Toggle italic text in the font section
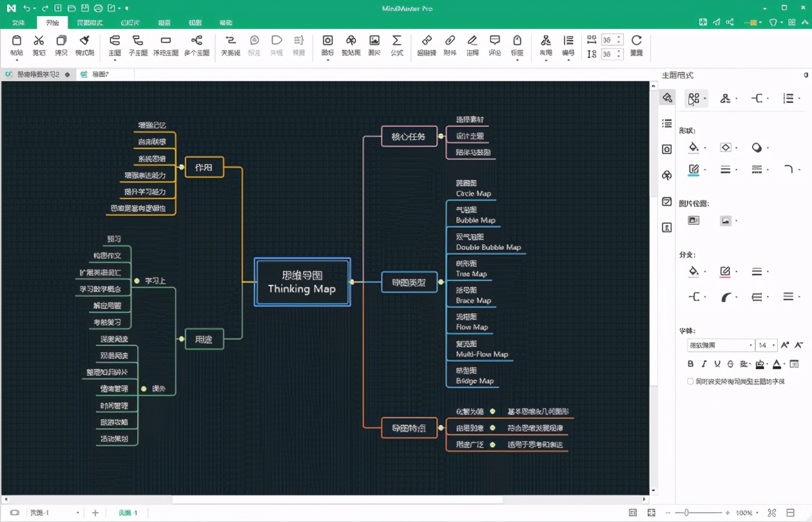 704,364
